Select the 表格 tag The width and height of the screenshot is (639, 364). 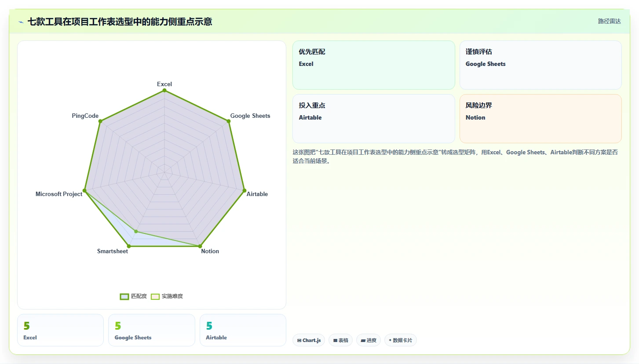click(x=340, y=340)
